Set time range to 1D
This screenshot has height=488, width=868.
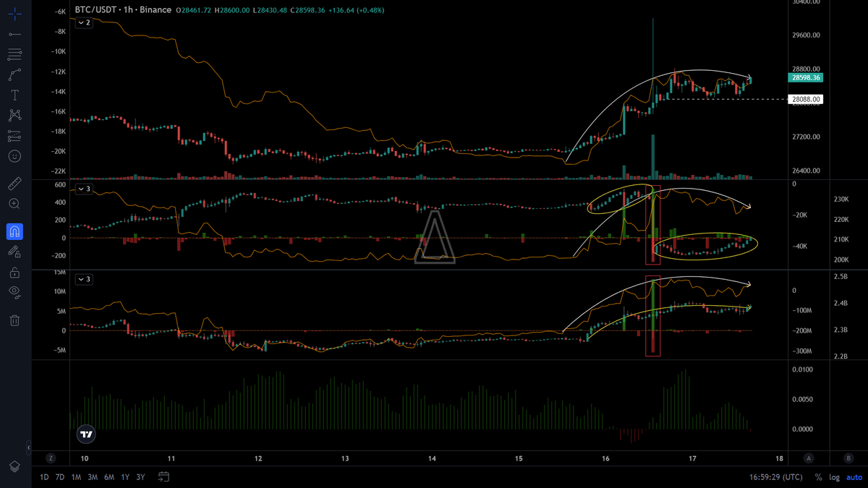point(45,477)
